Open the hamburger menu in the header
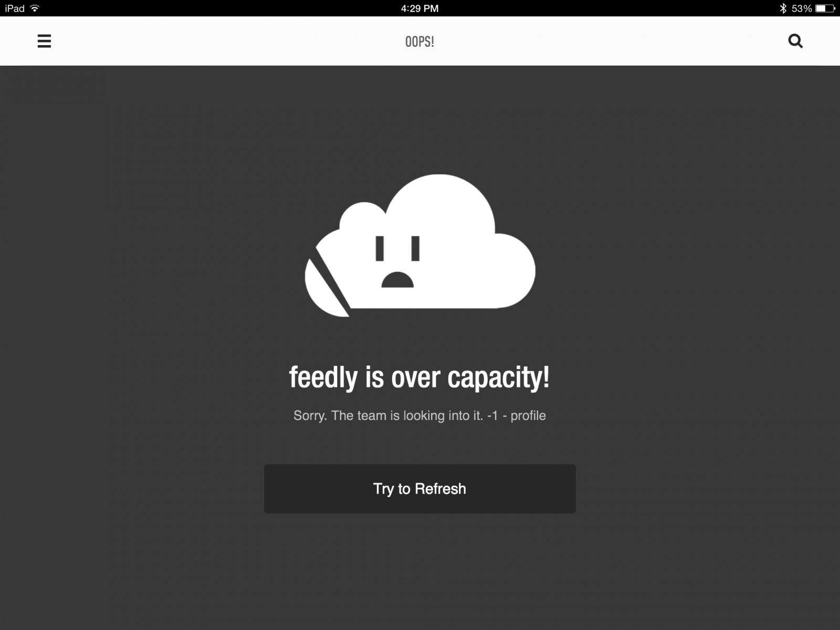Image resolution: width=840 pixels, height=630 pixels. point(44,41)
